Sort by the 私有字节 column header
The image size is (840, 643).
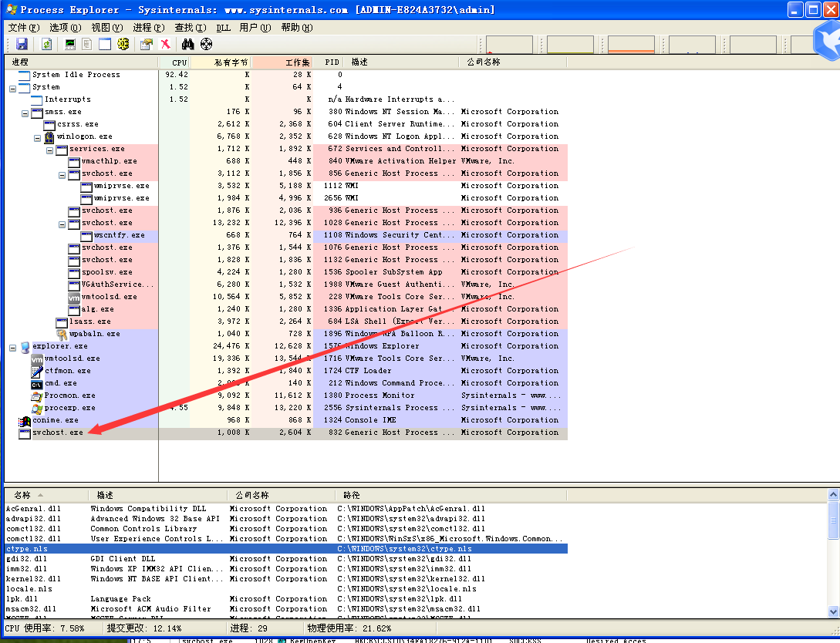(x=221, y=62)
